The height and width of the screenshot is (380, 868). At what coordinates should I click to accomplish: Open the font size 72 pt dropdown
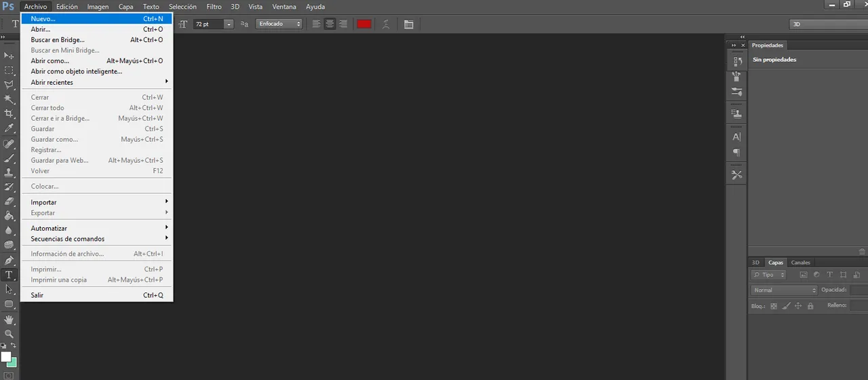tap(229, 24)
